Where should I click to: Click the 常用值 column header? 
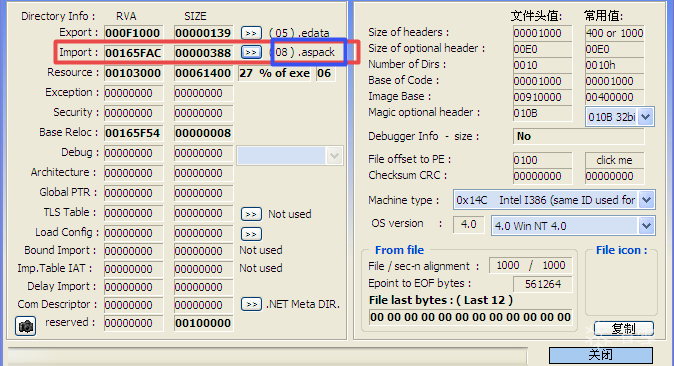click(x=604, y=16)
